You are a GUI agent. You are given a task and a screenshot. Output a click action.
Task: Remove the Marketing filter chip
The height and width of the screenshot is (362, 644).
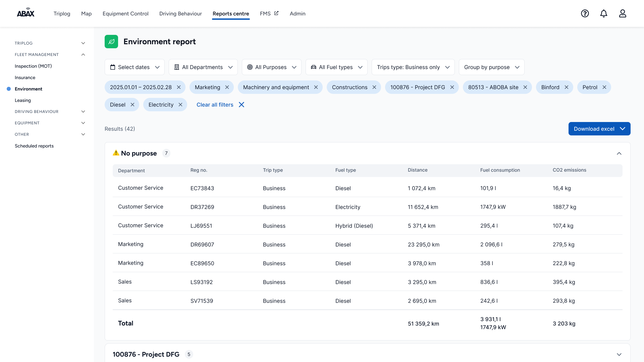point(227,87)
